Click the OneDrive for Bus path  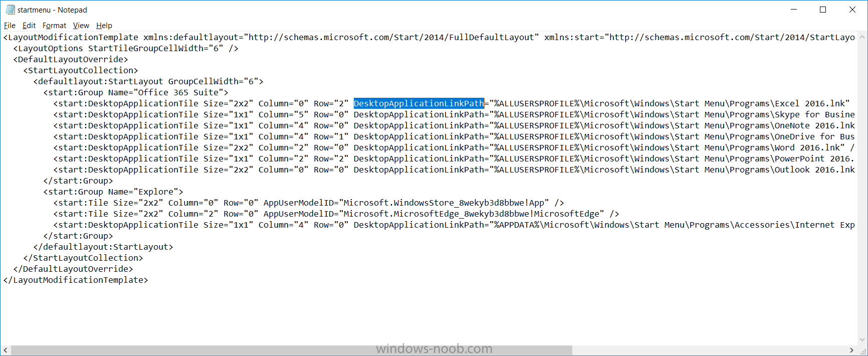pyautogui.click(x=675, y=136)
